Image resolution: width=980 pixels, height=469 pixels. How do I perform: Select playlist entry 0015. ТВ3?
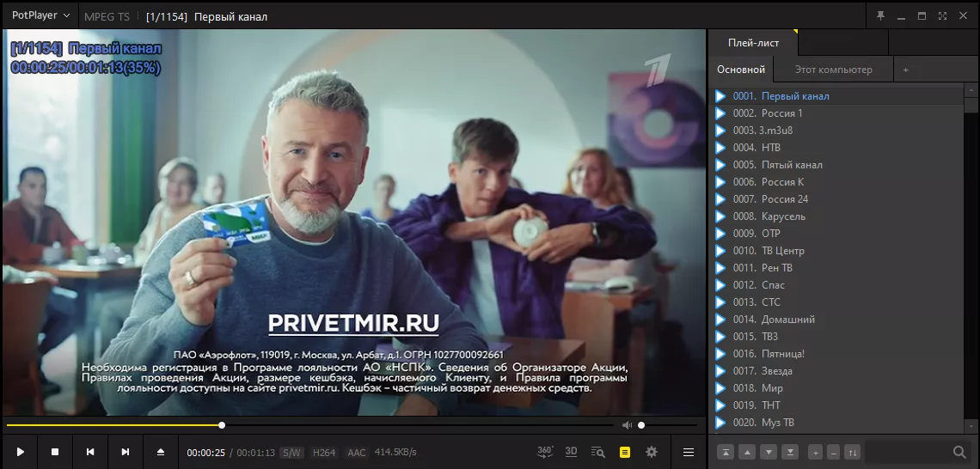tap(837, 337)
